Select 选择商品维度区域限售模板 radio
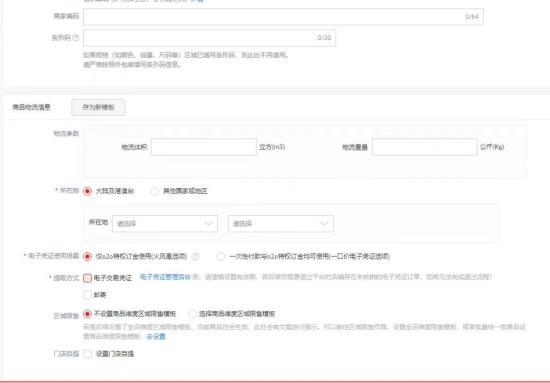Viewport: 550px width, 383px height. (193, 314)
